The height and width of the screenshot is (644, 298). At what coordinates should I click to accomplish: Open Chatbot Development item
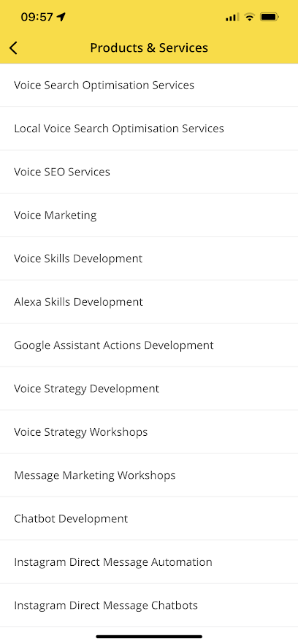[149, 518]
